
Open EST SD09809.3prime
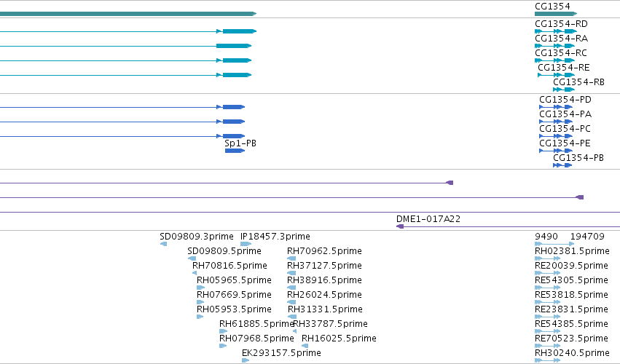(197, 237)
